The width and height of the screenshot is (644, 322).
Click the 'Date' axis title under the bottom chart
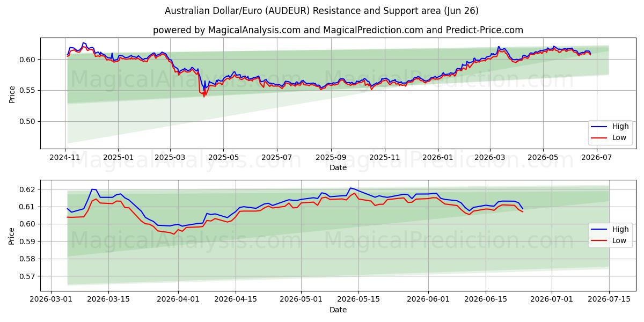pyautogui.click(x=338, y=310)
